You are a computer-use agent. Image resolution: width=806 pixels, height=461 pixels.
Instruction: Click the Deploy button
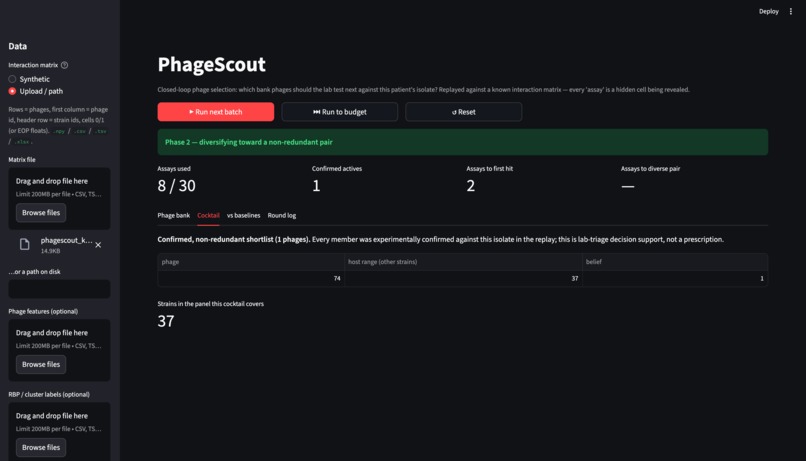(768, 11)
